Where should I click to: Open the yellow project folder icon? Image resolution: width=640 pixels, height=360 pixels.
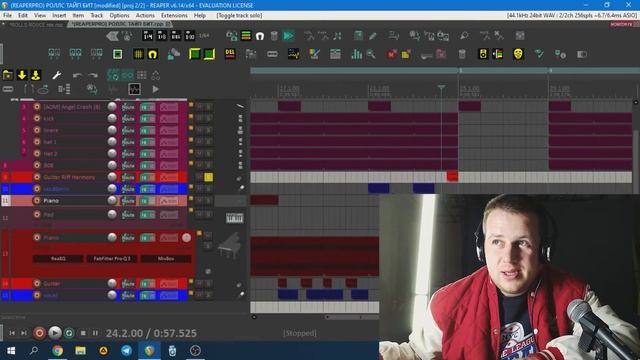pyautogui.click(x=7, y=75)
